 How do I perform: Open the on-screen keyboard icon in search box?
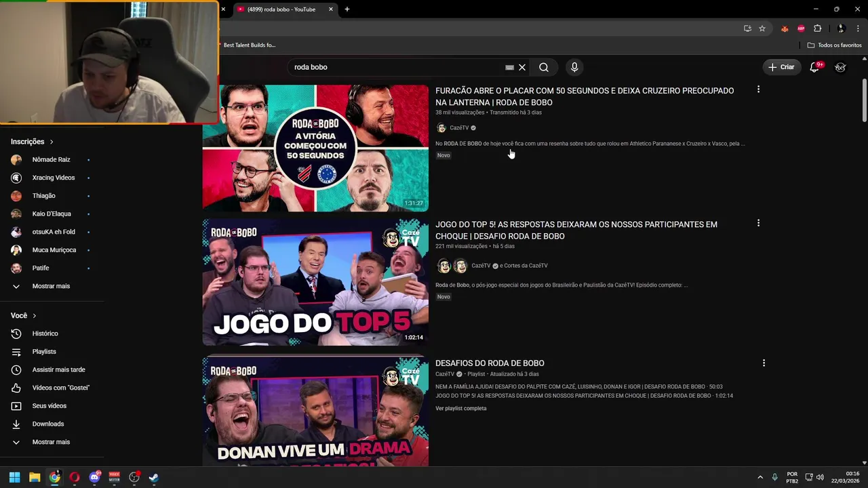pos(509,67)
